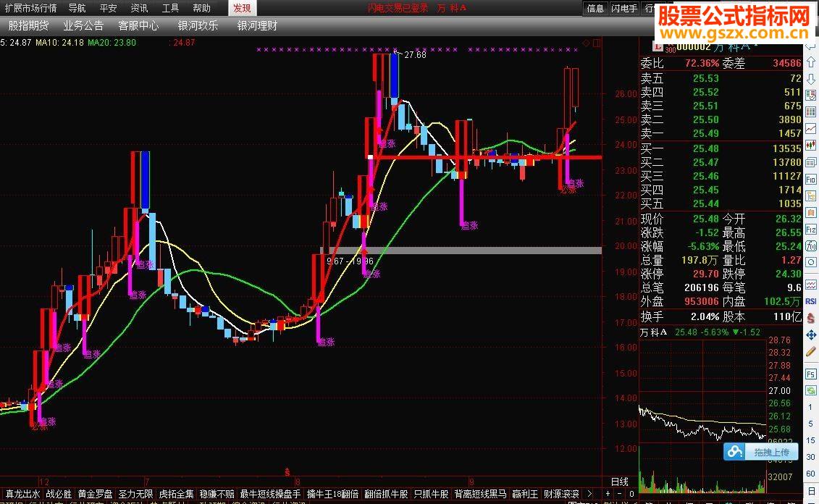Select the 背离短线黑马 indicator tab

tap(481, 494)
